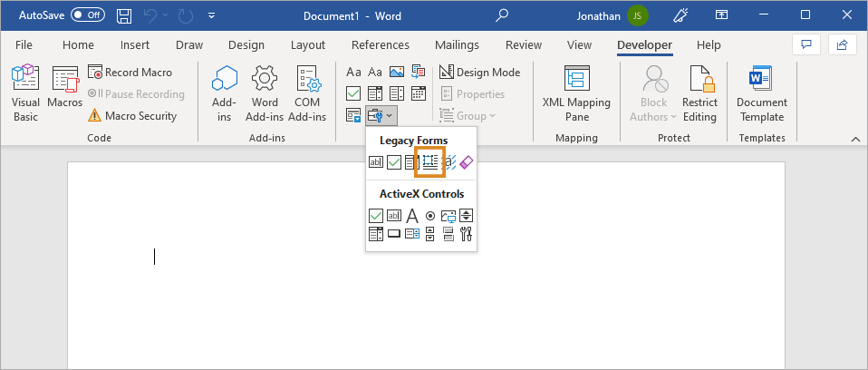868x370 pixels.
Task: Open Word Add-ins
Action: pyautogui.click(x=265, y=93)
